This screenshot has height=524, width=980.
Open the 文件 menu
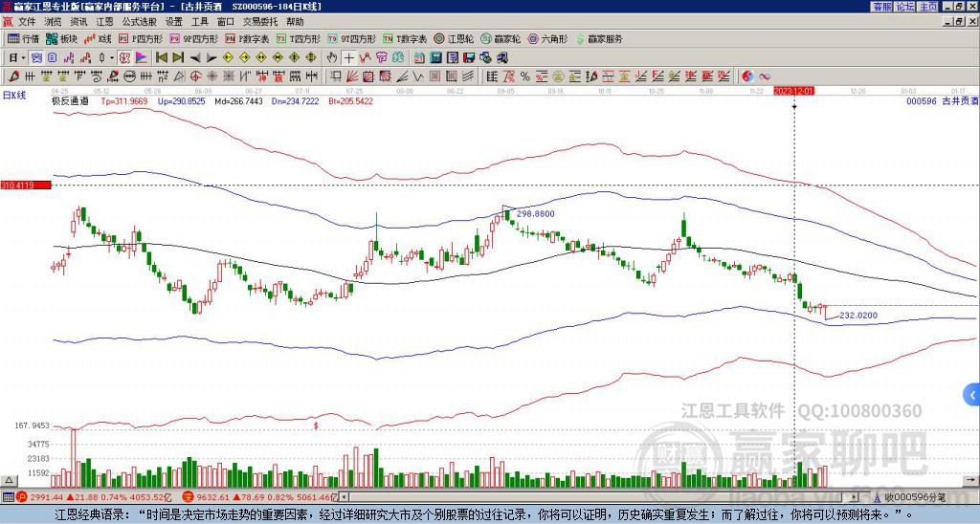point(27,22)
